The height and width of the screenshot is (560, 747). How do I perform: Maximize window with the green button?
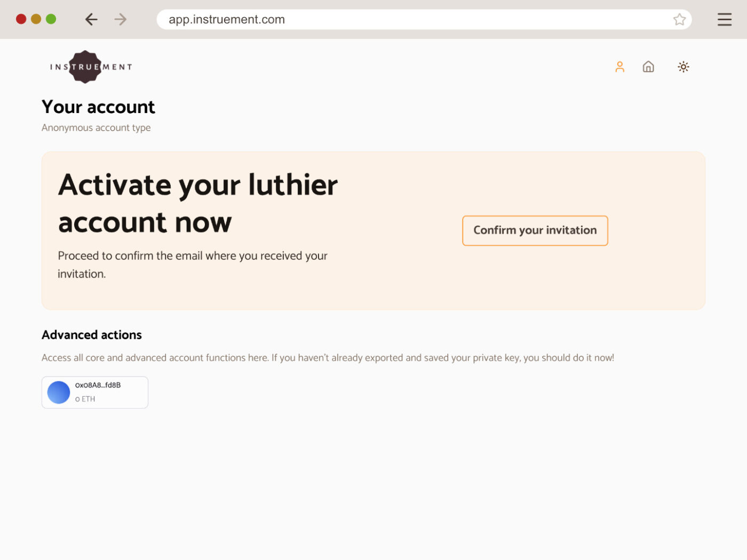[51, 19]
